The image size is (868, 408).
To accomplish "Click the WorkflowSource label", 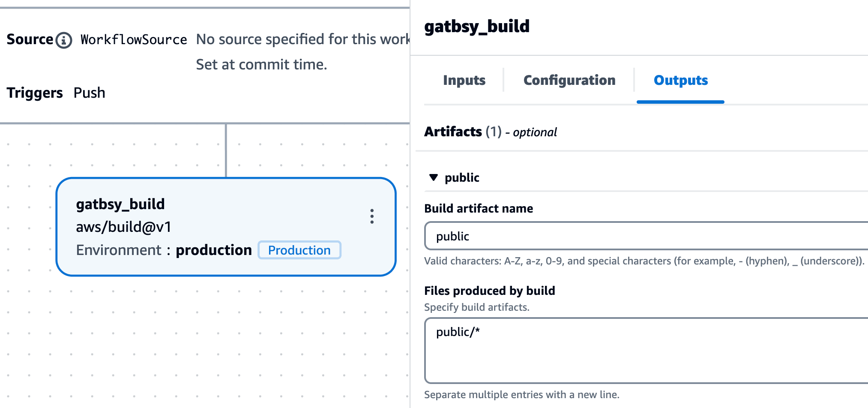I will (x=134, y=40).
